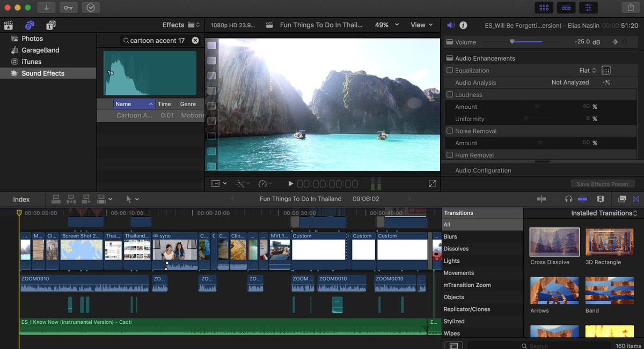
Task: Click the audio waveform preview thumbnail
Action: pos(150,73)
